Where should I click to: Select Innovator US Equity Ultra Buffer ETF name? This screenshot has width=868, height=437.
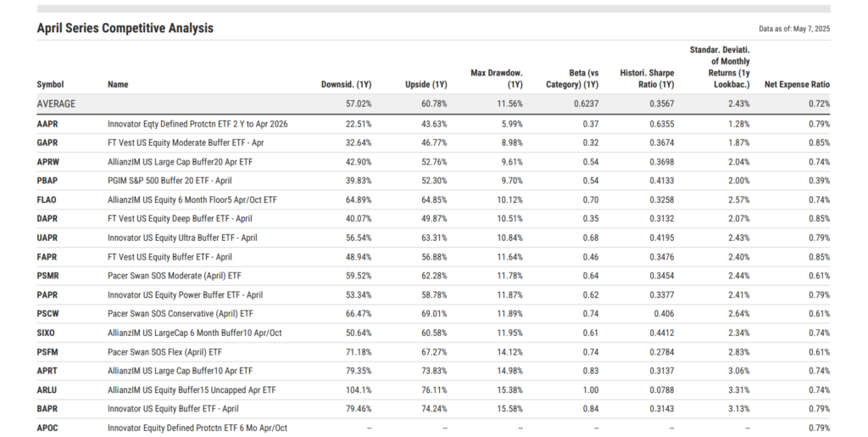pos(182,238)
